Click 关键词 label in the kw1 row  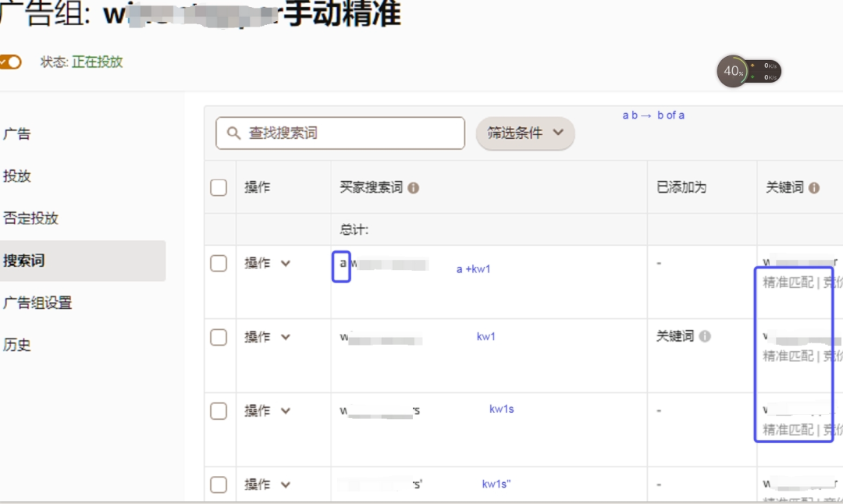click(x=675, y=336)
